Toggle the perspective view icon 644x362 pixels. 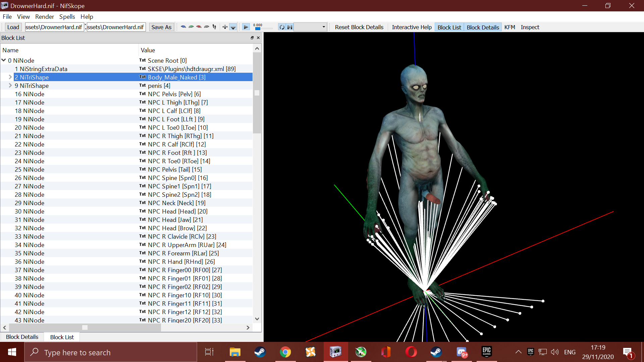233,27
